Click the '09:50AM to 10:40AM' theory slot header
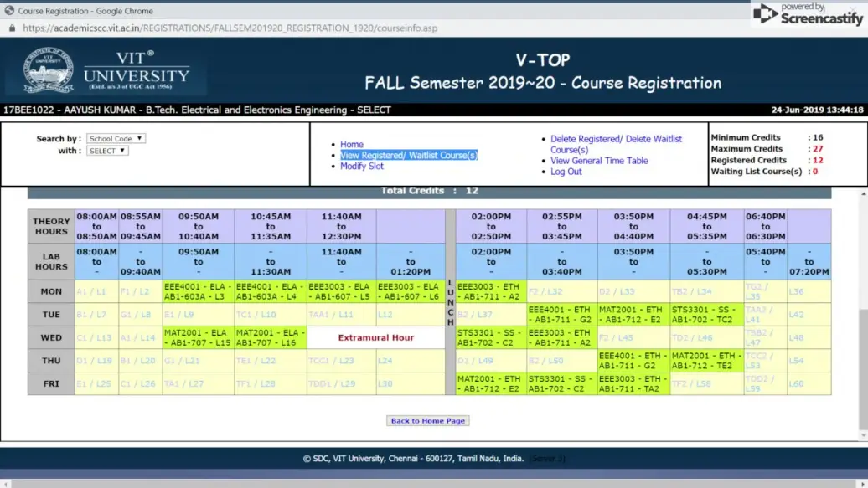868x488 pixels. coord(199,226)
